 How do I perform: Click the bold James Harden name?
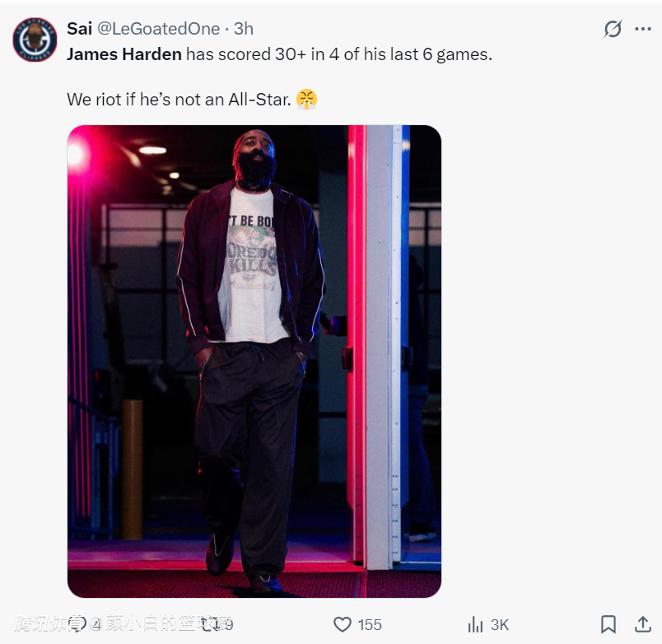click(124, 55)
